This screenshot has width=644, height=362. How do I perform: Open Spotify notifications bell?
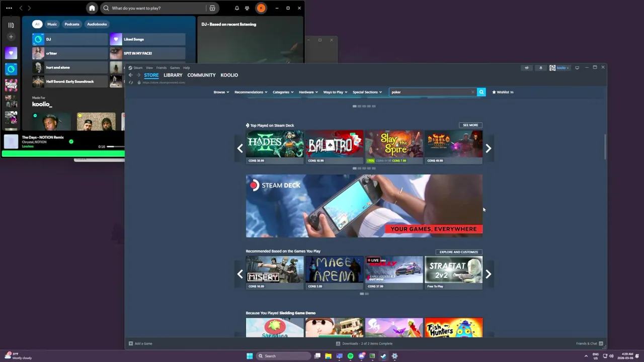pyautogui.click(x=237, y=8)
